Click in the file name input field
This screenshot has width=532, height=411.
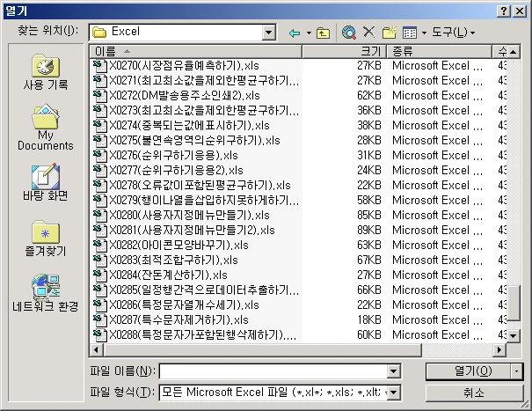pos(273,371)
